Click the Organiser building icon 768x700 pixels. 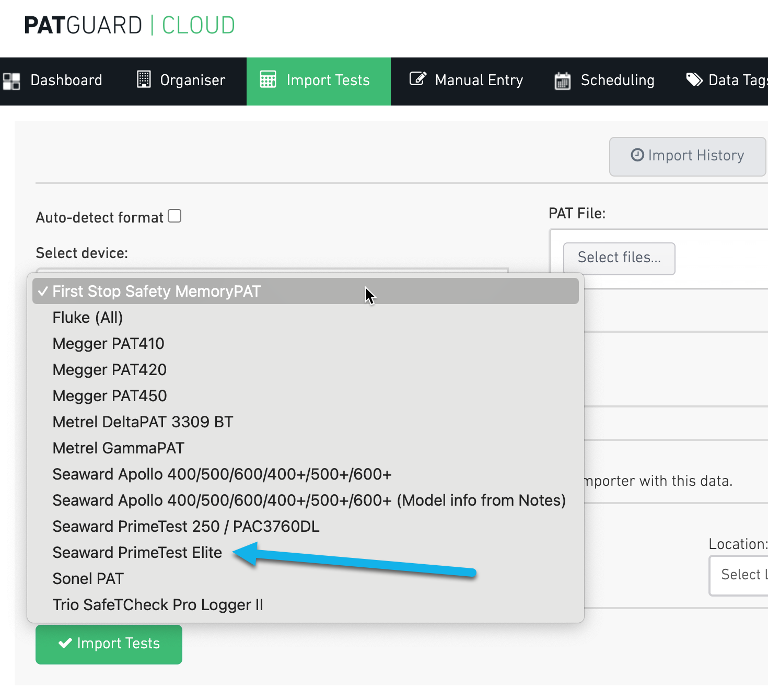144,79
